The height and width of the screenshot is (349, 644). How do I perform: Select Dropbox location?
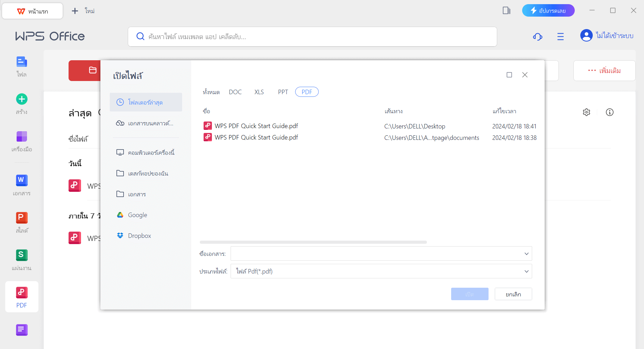point(146,235)
